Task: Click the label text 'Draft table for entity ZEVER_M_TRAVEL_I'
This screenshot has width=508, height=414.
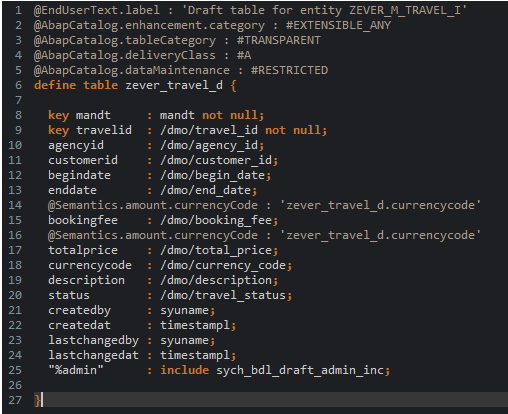Action: pyautogui.click(x=324, y=10)
